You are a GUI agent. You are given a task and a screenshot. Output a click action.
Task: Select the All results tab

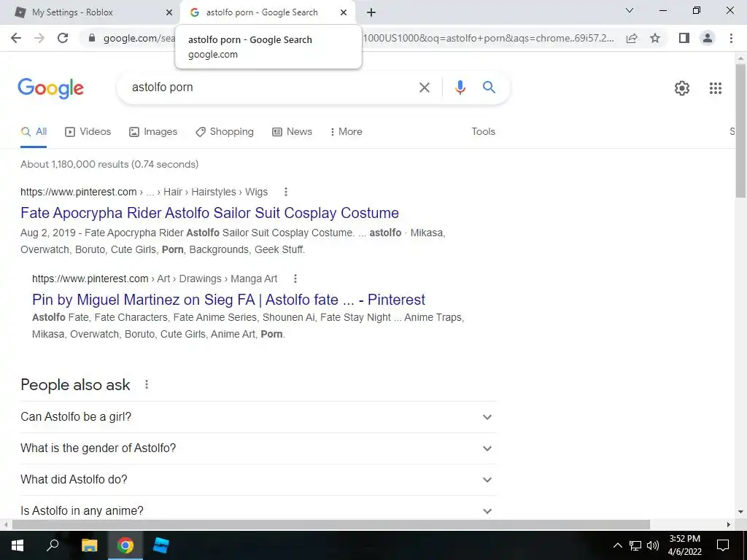point(34,132)
